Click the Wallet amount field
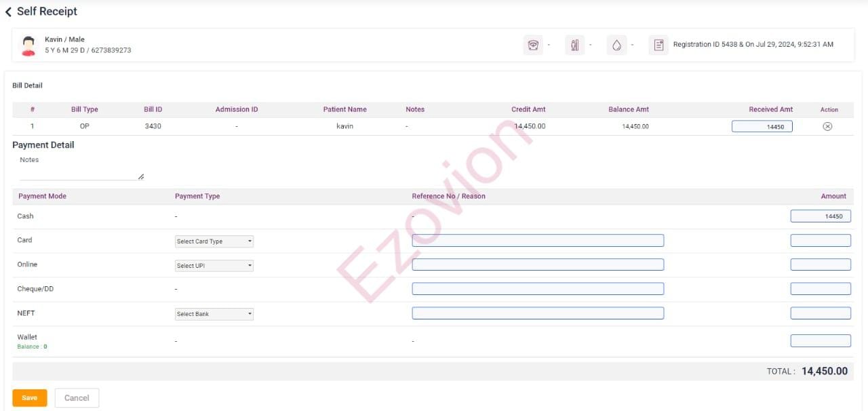Screen dimensions: 868x411 click(820, 341)
